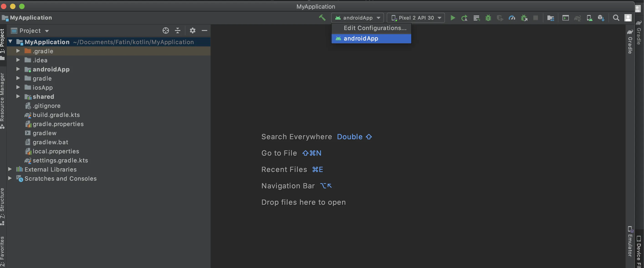Click the Search Everywhere magnifier icon
The width and height of the screenshot is (644, 268).
[x=616, y=18]
